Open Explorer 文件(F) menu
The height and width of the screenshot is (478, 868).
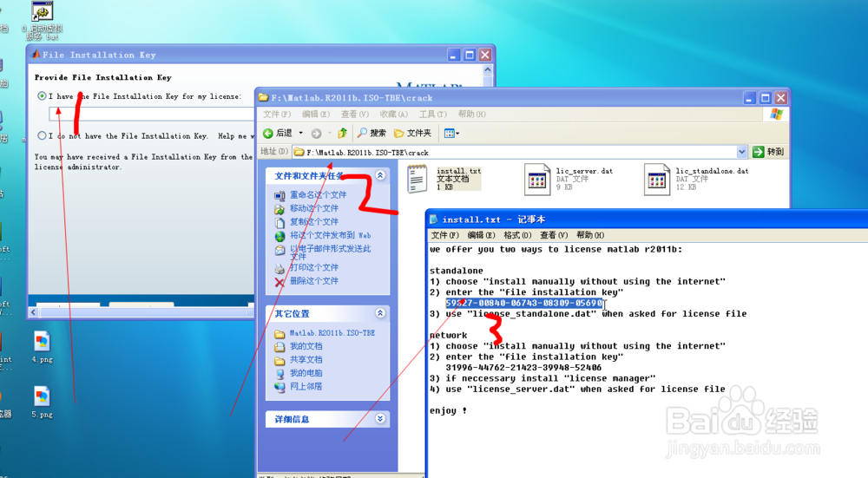[277, 114]
